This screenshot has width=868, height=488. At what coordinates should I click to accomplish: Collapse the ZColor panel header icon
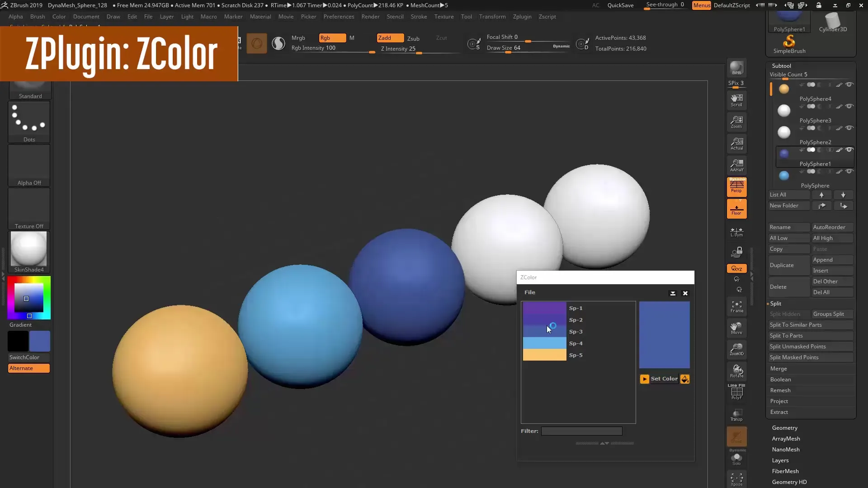673,293
